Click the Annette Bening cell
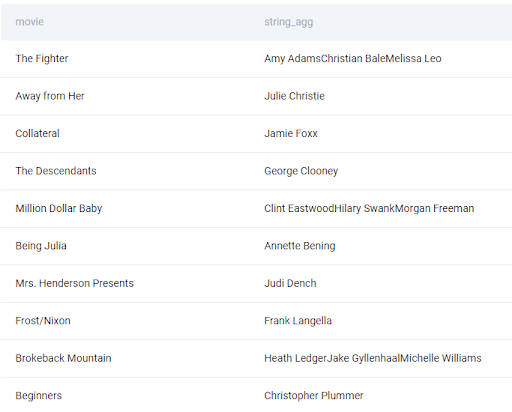 pyautogui.click(x=300, y=246)
